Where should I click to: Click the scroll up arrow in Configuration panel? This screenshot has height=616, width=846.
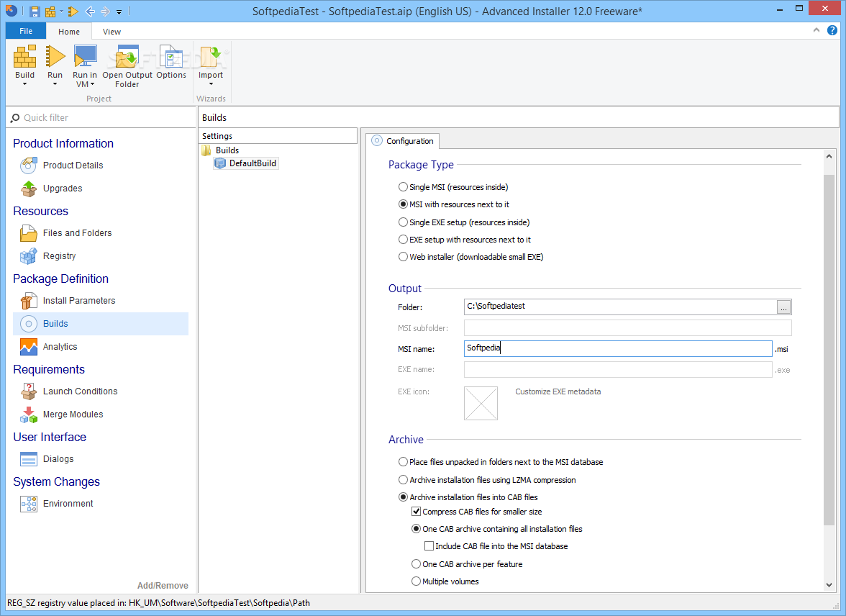pyautogui.click(x=829, y=157)
